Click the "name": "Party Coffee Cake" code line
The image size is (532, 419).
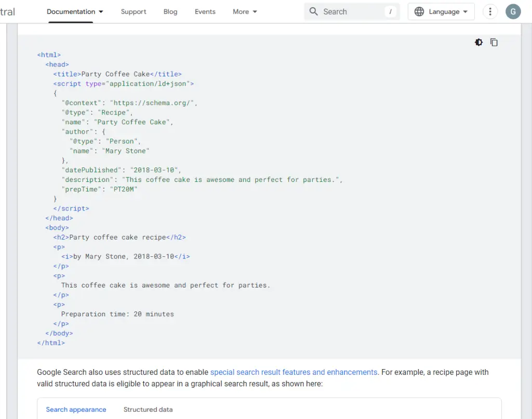[117, 122]
